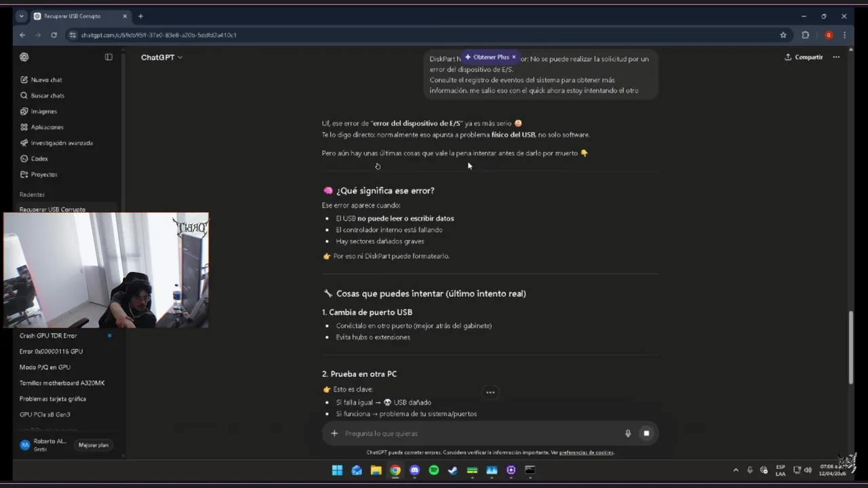Open File Explorer from taskbar
This screenshot has height=488, width=868.
tap(376, 470)
